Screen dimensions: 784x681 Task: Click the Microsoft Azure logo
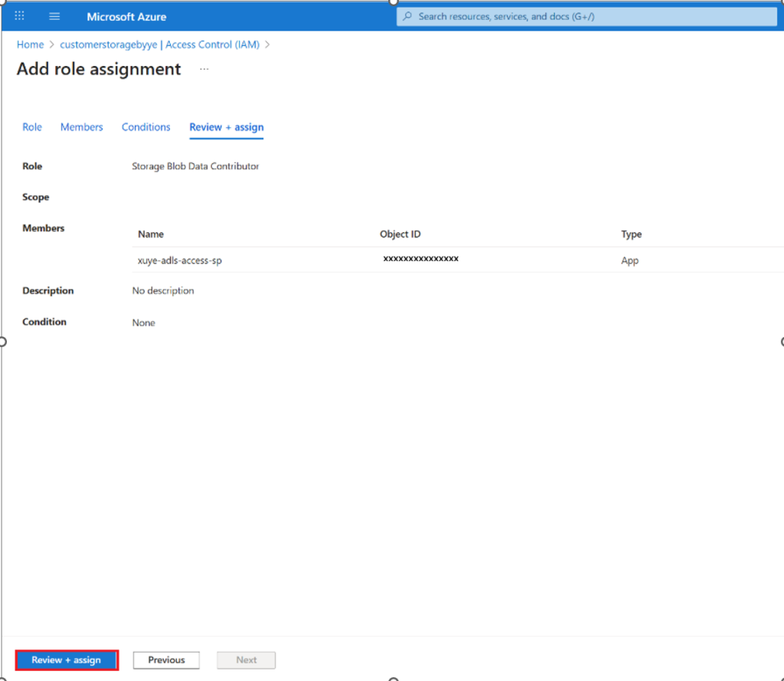[126, 16]
